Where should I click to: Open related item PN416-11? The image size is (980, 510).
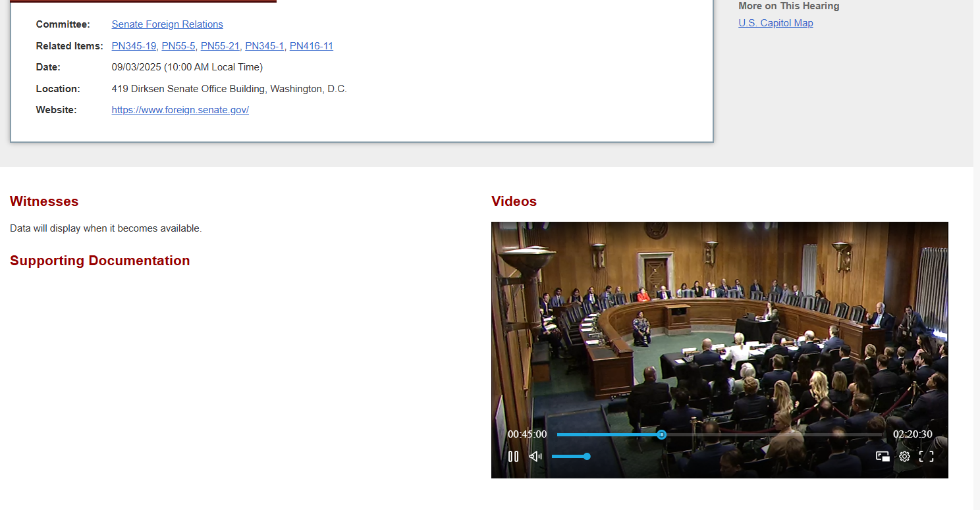pyautogui.click(x=312, y=46)
